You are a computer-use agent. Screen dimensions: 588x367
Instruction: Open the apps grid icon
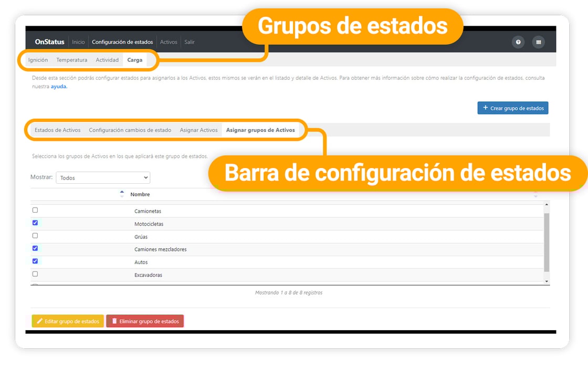[x=539, y=42]
